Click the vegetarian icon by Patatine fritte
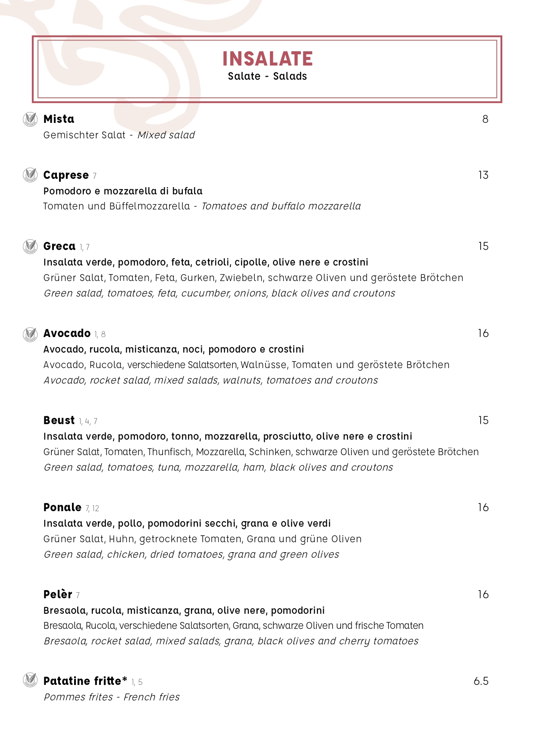This screenshot has height=756, width=535. coord(30,680)
